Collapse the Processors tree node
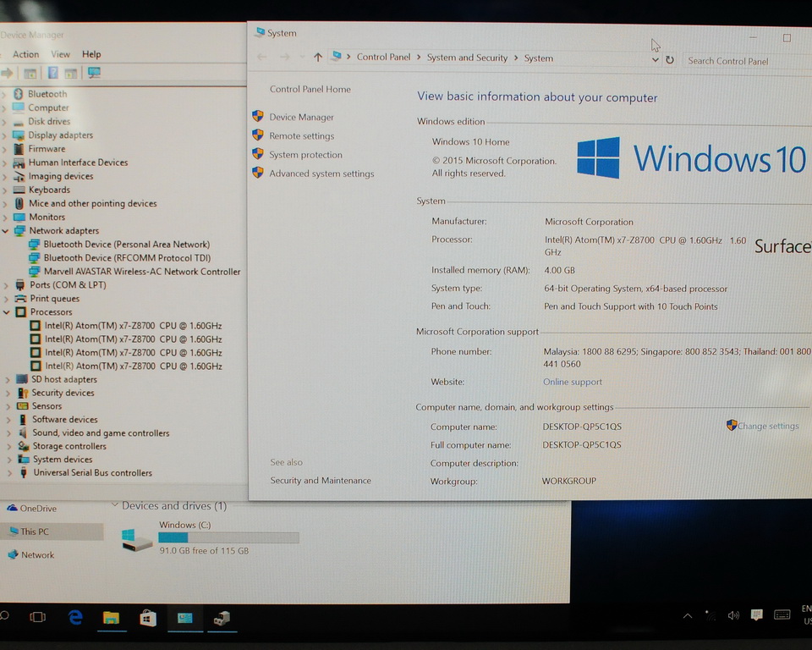 7,312
